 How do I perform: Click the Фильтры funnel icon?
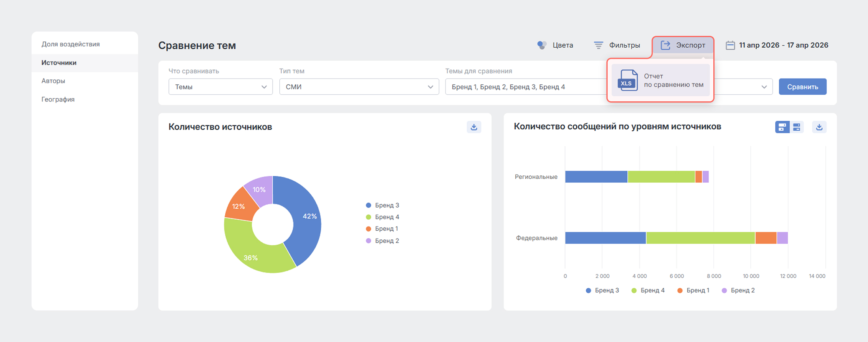(598, 45)
